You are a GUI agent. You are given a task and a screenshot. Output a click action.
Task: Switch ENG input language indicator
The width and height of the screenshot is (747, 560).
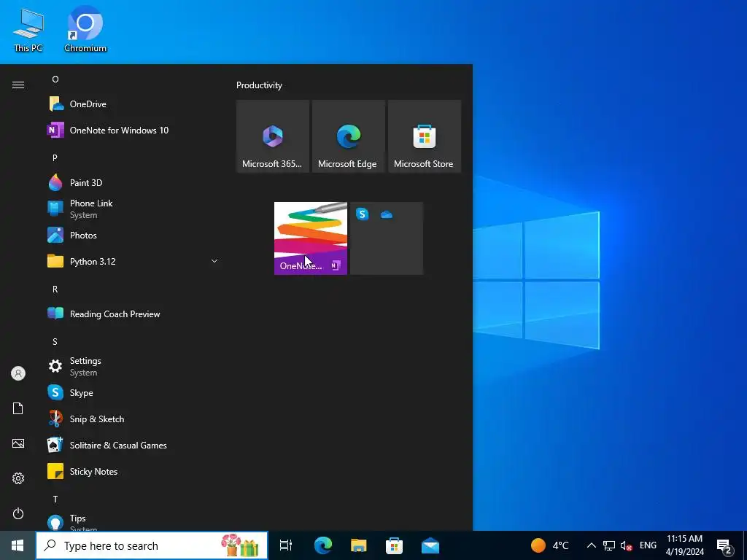point(648,545)
